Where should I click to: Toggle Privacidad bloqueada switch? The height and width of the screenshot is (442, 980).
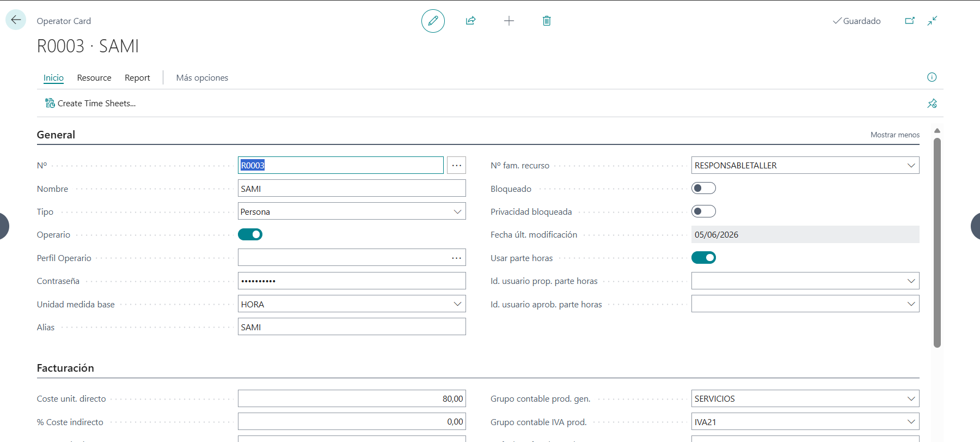[703, 211]
